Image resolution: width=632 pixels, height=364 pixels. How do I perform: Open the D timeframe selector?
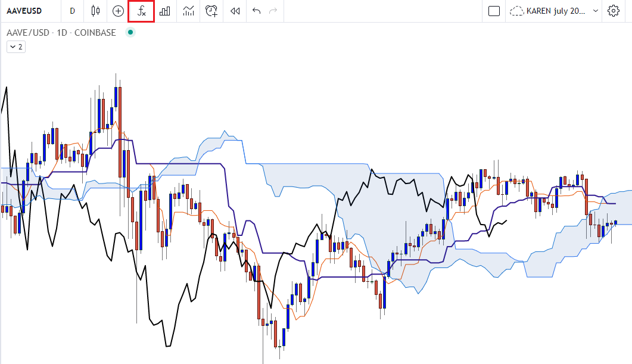[x=71, y=11]
